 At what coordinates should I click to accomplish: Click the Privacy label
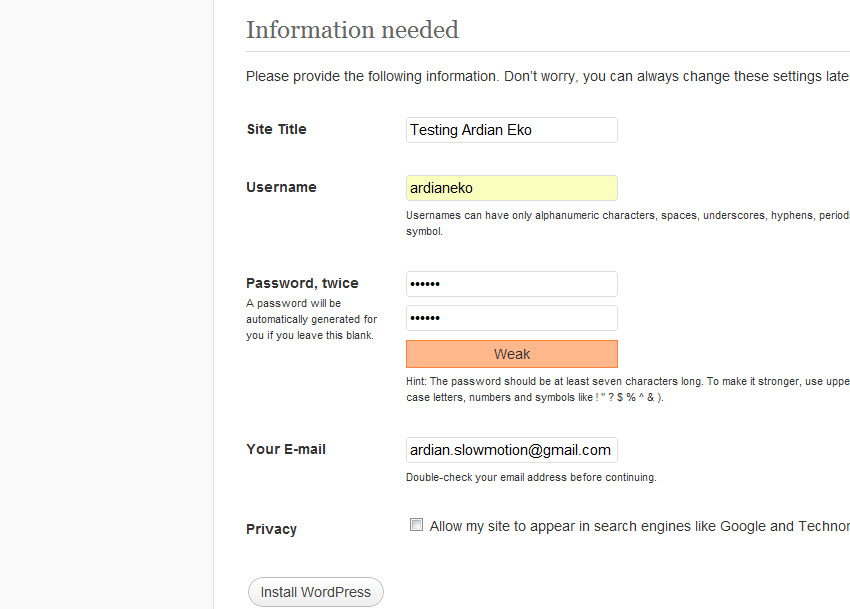tap(271, 529)
